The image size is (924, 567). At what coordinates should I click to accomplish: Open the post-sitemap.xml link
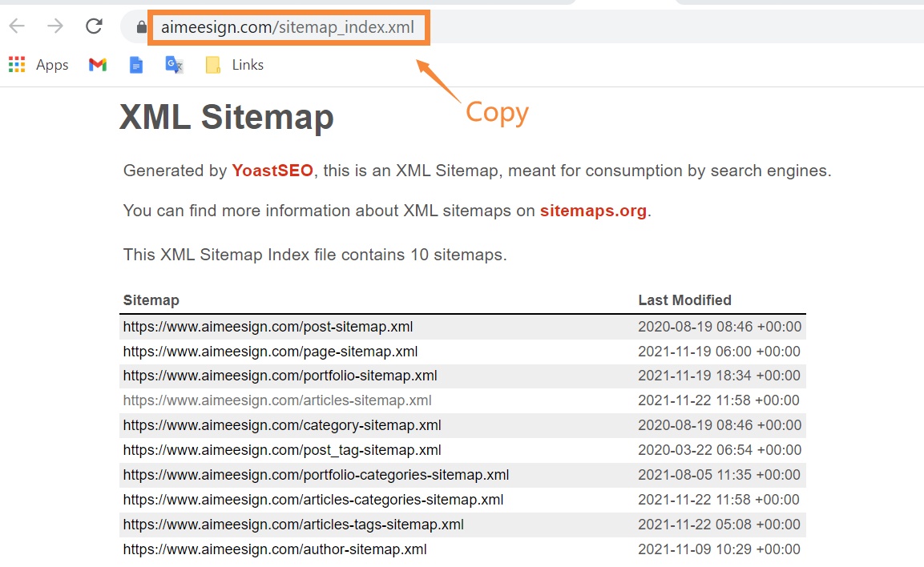click(268, 327)
